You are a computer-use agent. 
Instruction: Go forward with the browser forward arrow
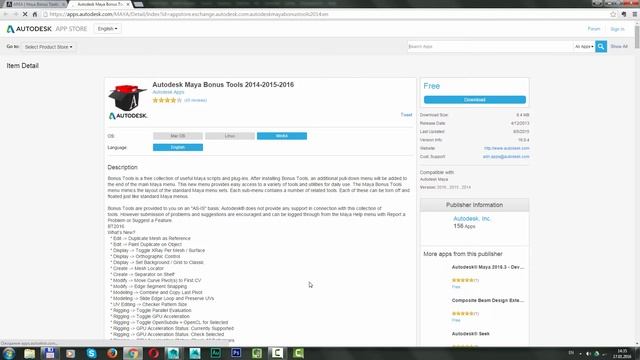(16, 14)
